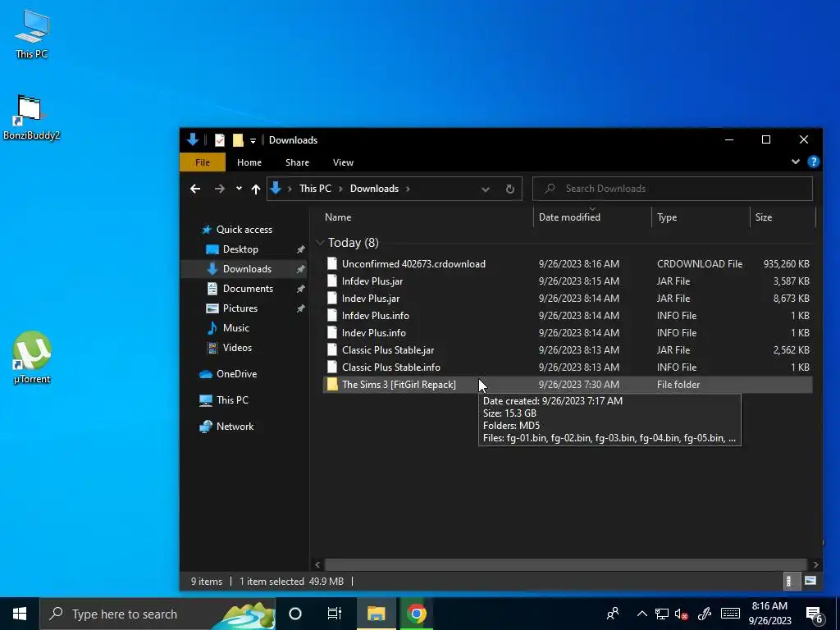Select Infdev Plus.jar file
This screenshot has width=840, height=630.
click(568, 281)
